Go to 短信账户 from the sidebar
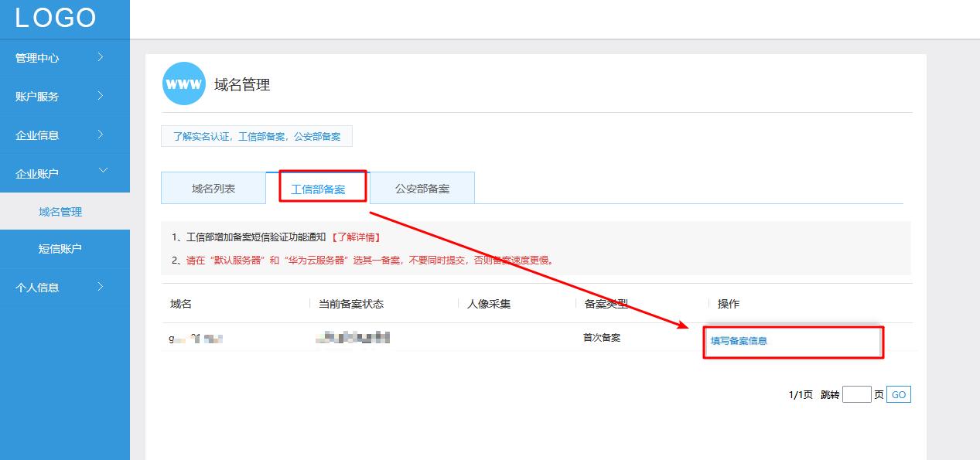 point(65,249)
